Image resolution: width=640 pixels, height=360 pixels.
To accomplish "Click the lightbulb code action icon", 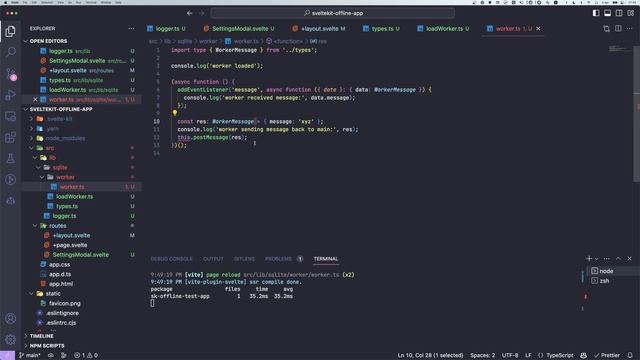I will pos(175,113).
